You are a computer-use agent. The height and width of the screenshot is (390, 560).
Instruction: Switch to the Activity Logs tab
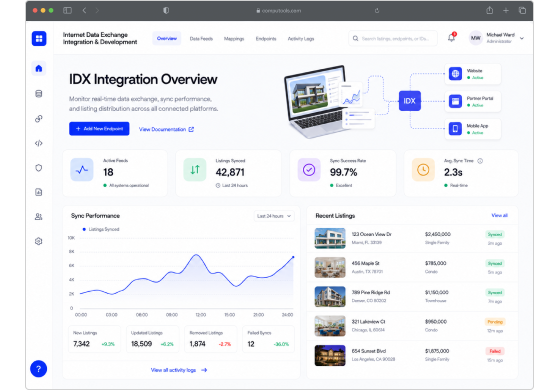(301, 39)
